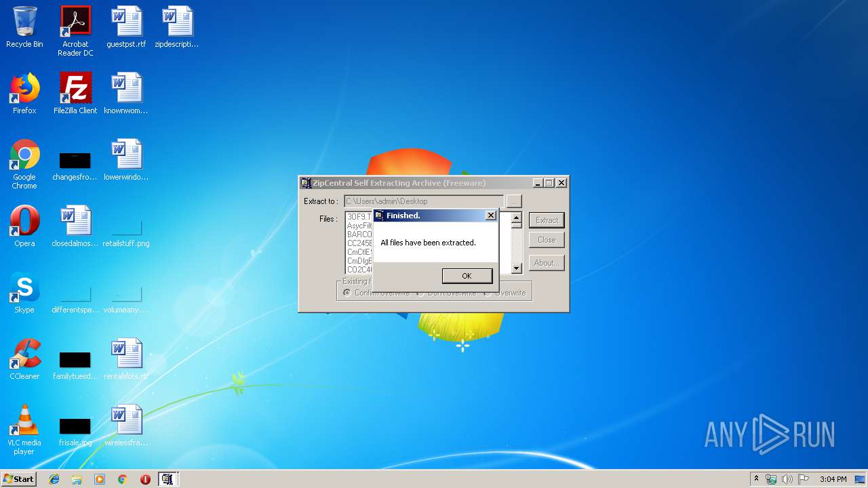Click the 3:04 PM taskbar clock

click(x=833, y=479)
